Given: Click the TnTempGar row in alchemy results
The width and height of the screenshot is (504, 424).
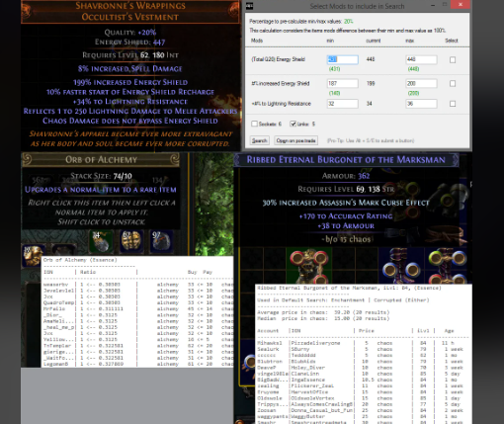Looking at the screenshot, I should click(138, 346).
